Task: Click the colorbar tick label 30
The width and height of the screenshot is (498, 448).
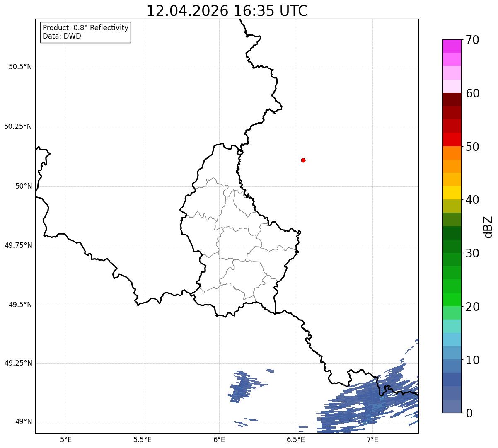Action: [x=472, y=253]
